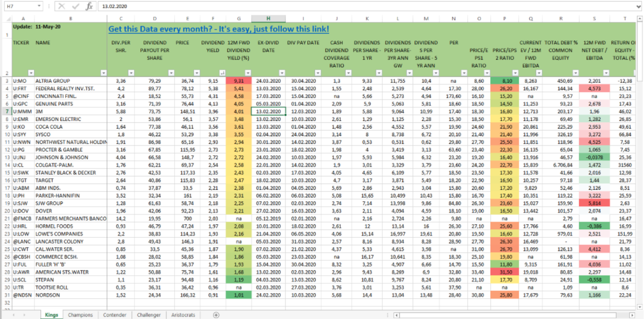The height and width of the screenshot is (319, 644).
Task: Open the TICKER column filter dropdown
Action: coord(31,73)
